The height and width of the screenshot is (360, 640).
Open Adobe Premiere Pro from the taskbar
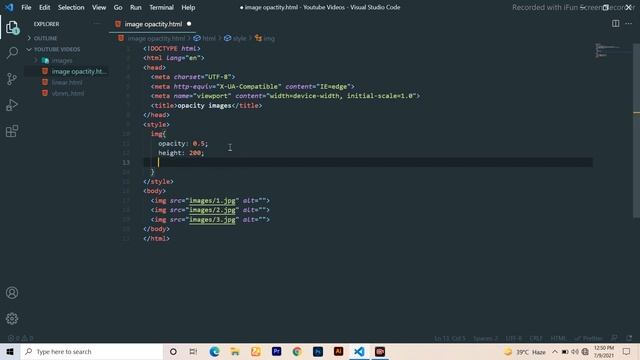click(x=276, y=352)
